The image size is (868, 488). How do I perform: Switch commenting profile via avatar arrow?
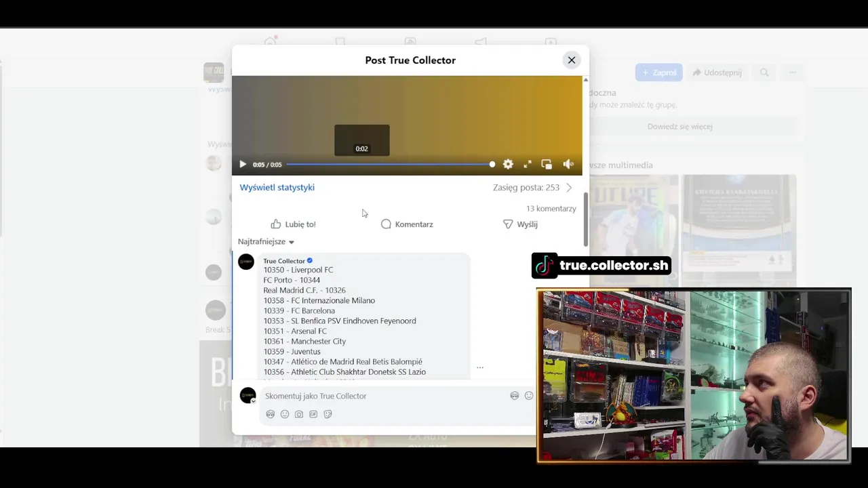pyautogui.click(x=253, y=401)
